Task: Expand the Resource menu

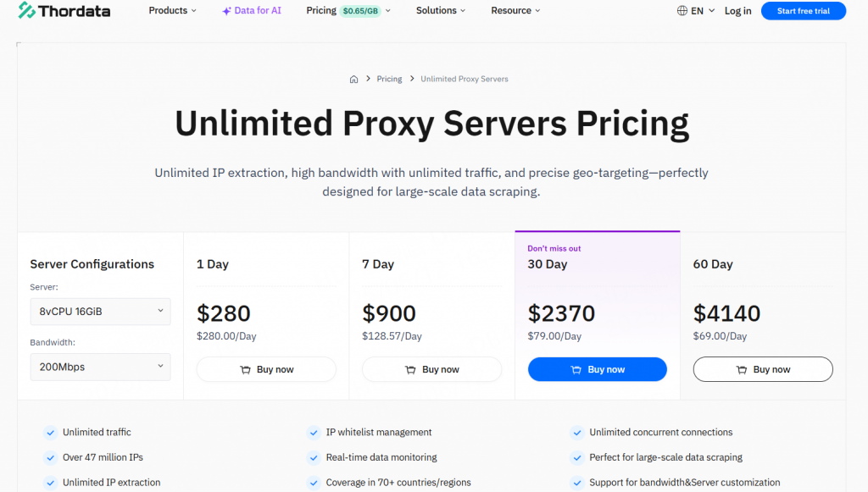Action: (x=515, y=10)
